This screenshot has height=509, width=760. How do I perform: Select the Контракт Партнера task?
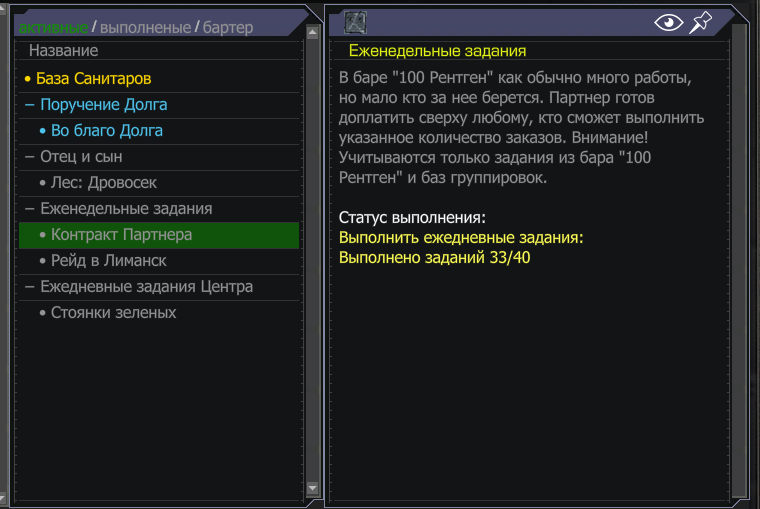(121, 235)
